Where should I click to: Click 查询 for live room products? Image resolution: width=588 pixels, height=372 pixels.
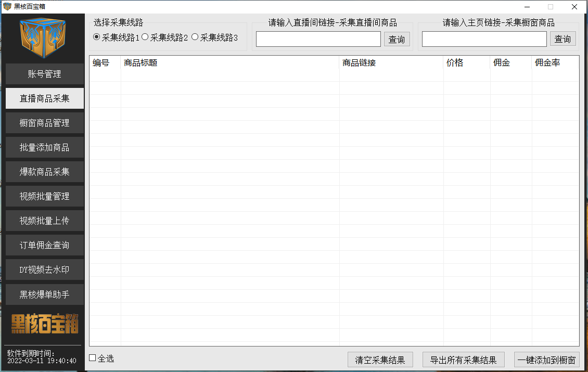[x=397, y=39]
